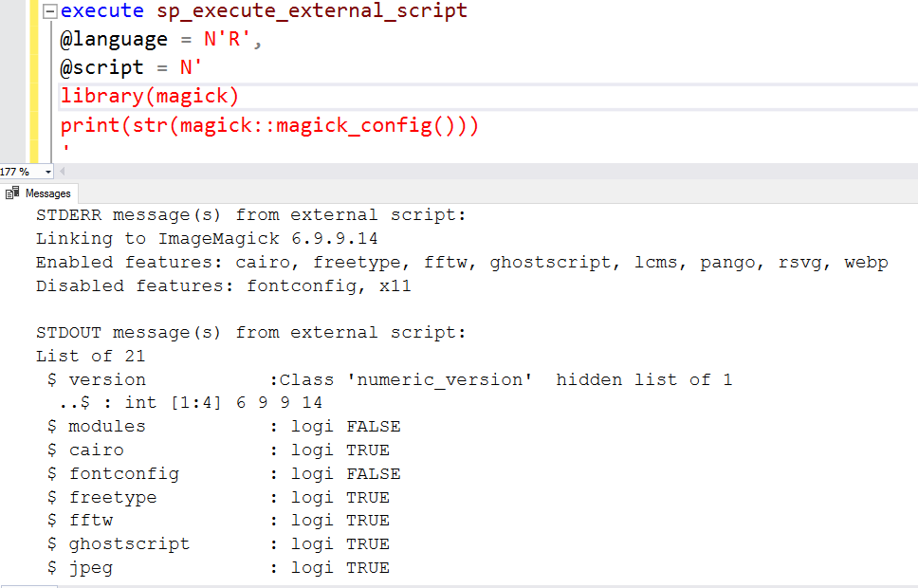Click the Messages tab icon
This screenshot has height=588, width=918.
pos(12,193)
